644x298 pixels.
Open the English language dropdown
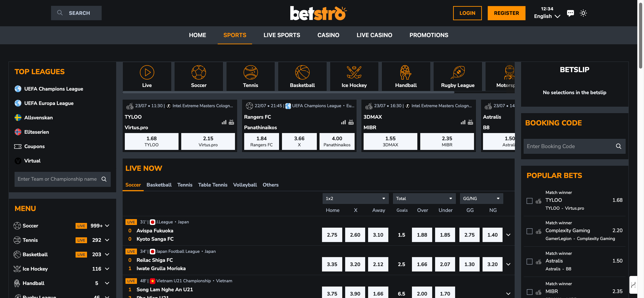click(x=547, y=16)
